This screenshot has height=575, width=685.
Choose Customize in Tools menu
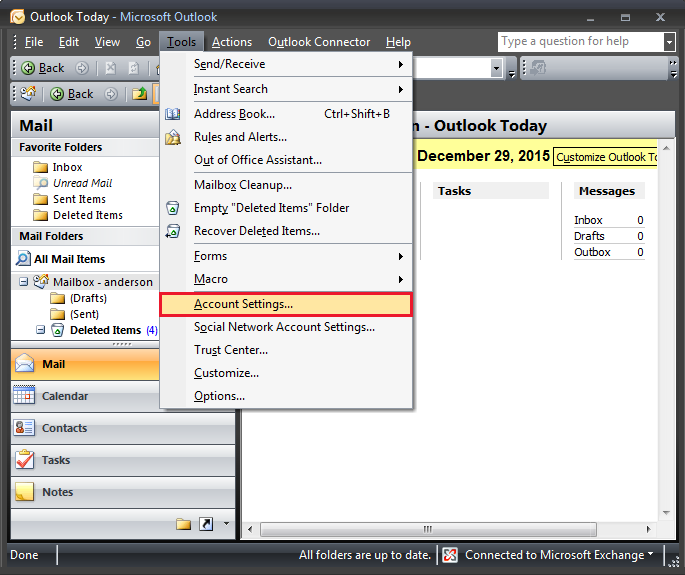(286, 373)
